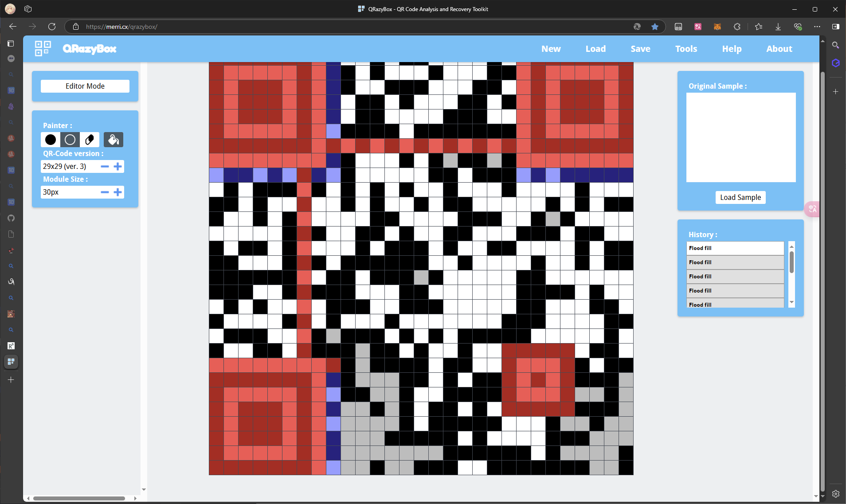
Task: Reload the page with refresh icon
Action: [52, 27]
